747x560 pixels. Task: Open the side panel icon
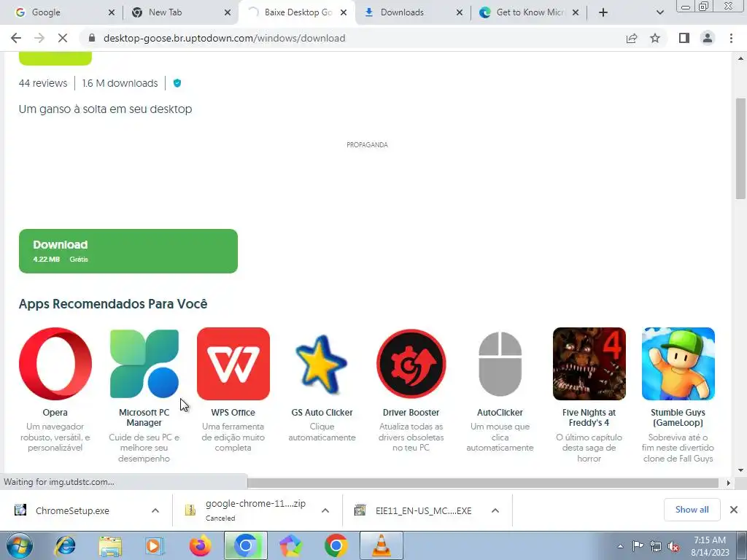tap(684, 38)
